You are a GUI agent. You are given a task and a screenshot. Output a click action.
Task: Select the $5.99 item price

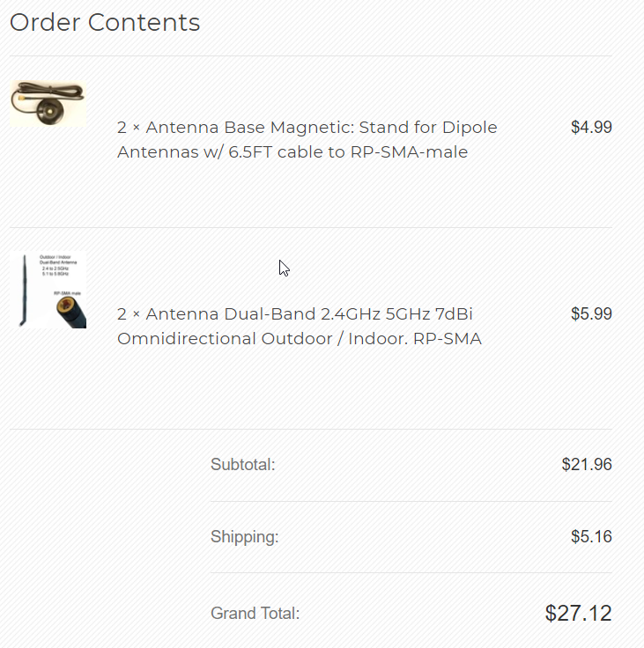coord(591,314)
